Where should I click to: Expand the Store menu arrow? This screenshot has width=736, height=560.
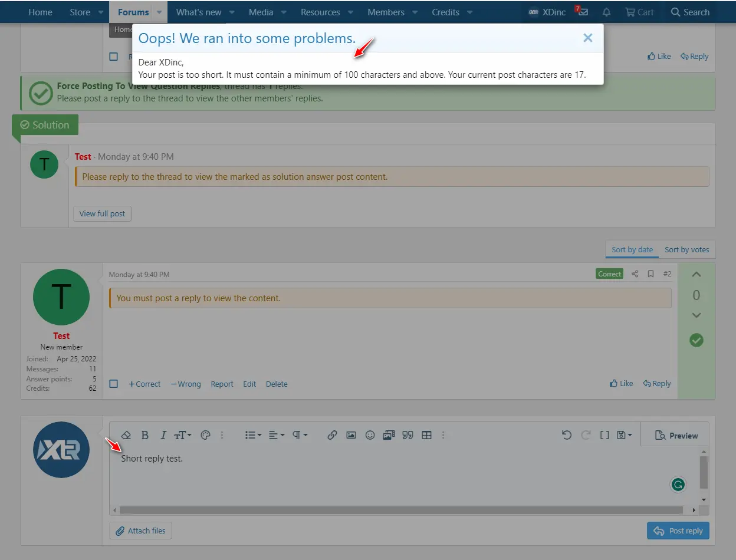point(101,12)
